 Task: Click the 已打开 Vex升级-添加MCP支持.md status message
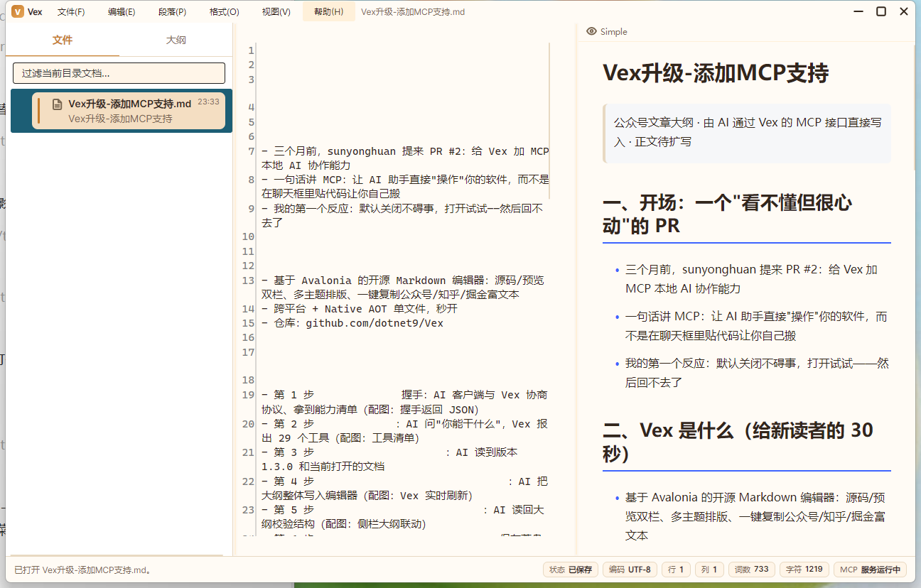coord(82,570)
